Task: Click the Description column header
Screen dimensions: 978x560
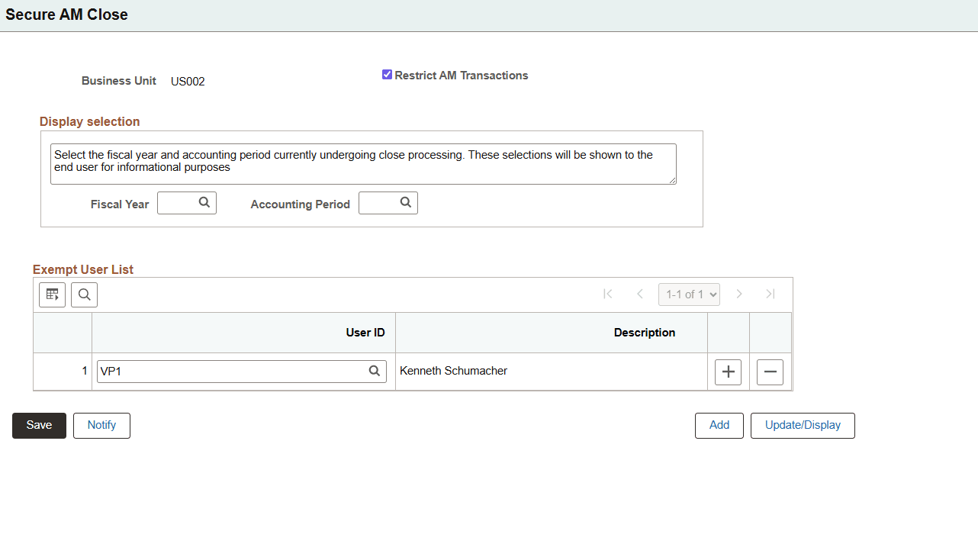Action: click(645, 333)
